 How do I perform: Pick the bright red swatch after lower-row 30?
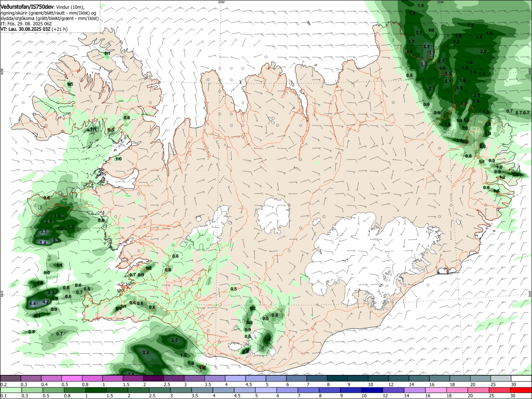521,390
